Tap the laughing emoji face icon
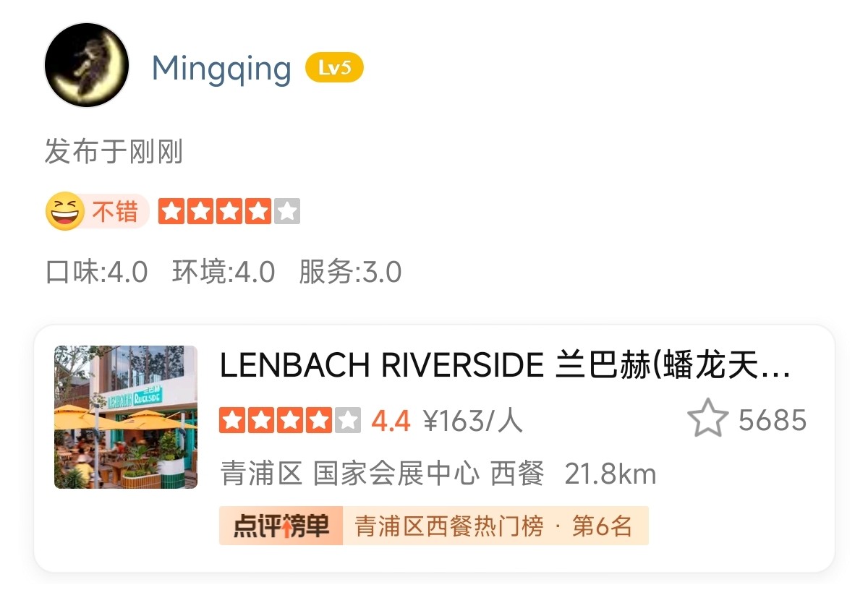This screenshot has height=603, width=868. 64,212
